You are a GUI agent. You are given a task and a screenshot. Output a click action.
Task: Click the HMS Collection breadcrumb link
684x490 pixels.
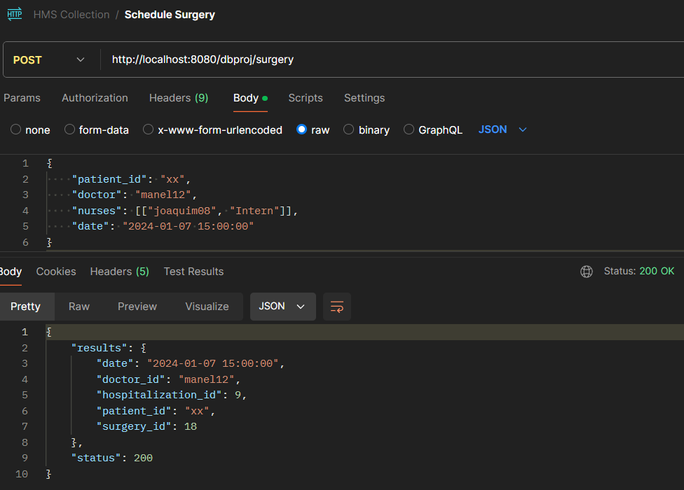click(72, 14)
